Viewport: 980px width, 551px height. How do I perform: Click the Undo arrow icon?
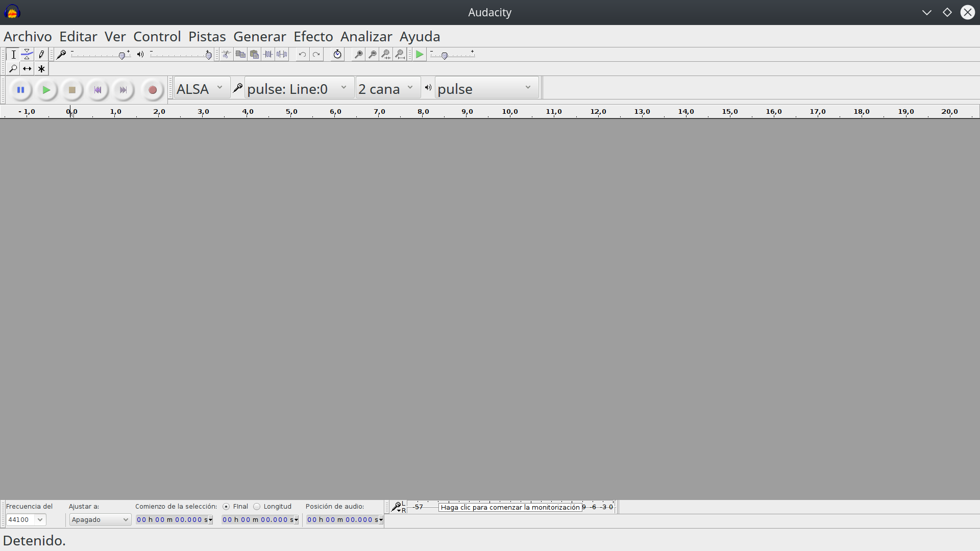coord(302,55)
